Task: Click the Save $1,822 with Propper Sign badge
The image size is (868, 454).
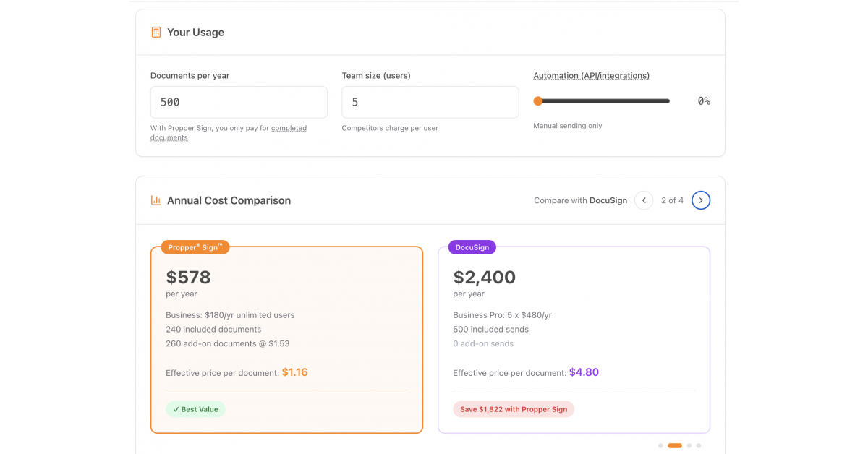Action: [x=513, y=409]
